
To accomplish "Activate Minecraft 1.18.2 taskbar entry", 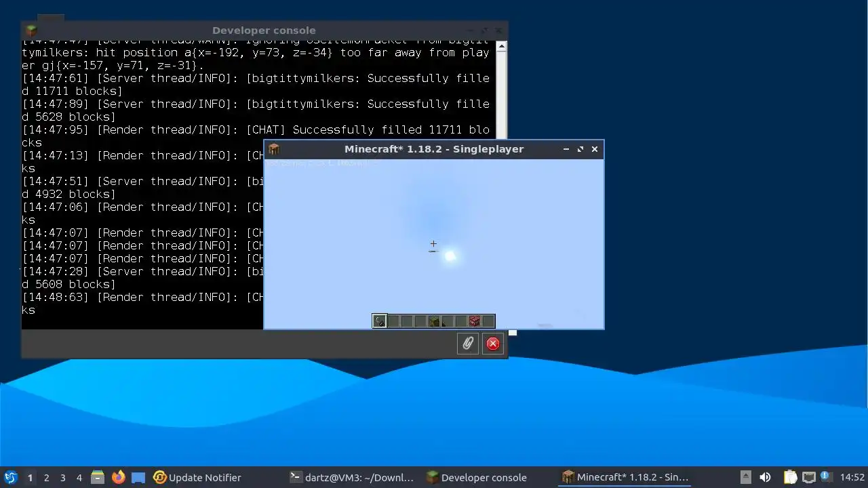I will click(625, 477).
